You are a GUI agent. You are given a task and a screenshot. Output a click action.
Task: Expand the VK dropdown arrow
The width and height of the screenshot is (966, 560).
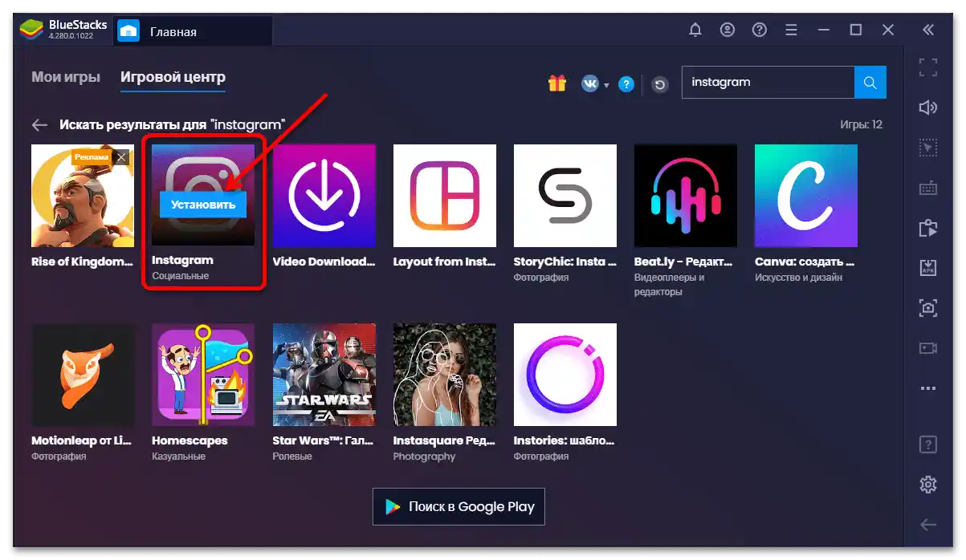pyautogui.click(x=607, y=85)
